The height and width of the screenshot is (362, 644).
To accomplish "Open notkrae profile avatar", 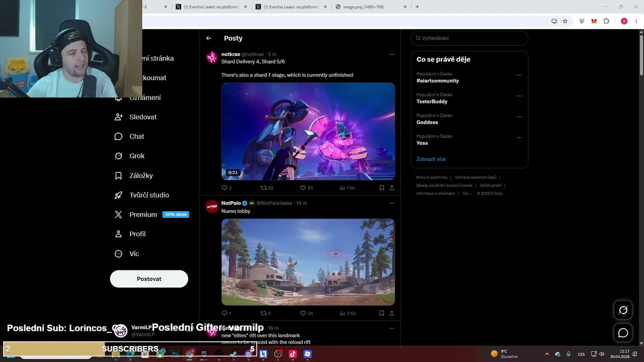I will 212,57.
